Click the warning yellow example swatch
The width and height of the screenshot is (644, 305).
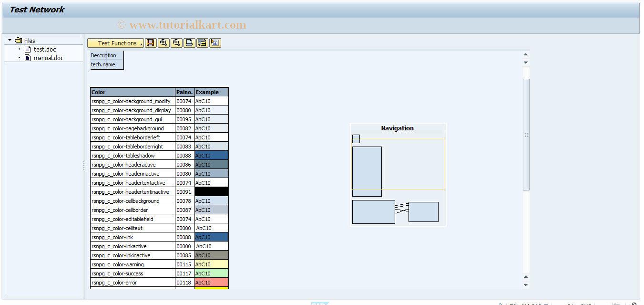click(x=211, y=264)
